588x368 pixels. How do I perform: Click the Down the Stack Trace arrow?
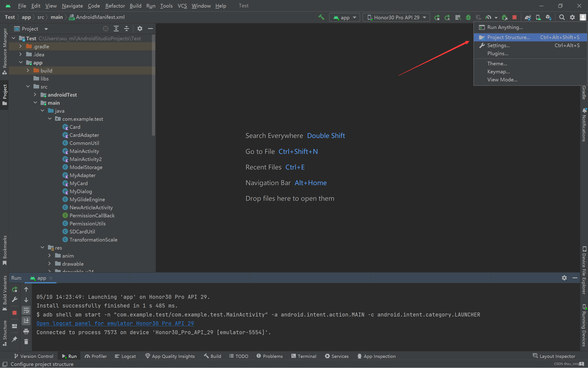pyautogui.click(x=26, y=300)
